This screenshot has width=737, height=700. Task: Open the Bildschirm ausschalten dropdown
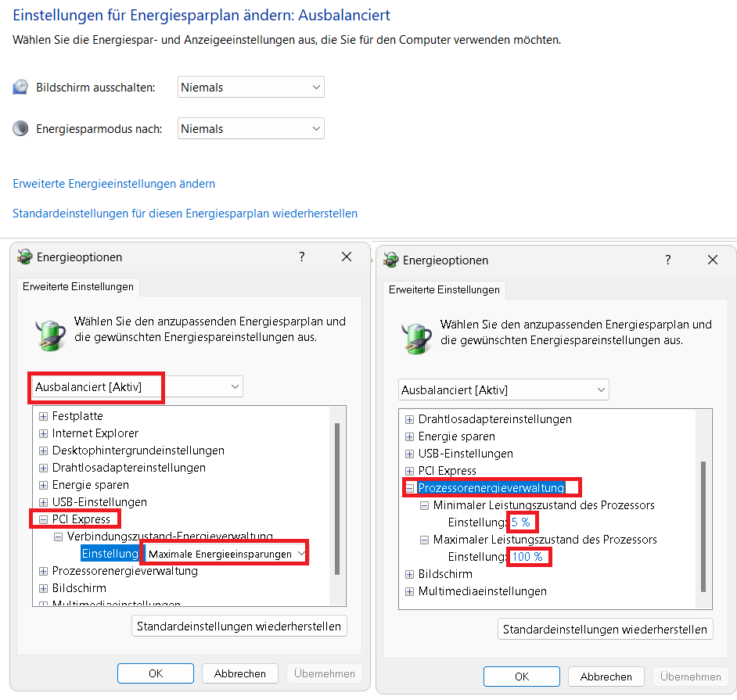tap(251, 87)
